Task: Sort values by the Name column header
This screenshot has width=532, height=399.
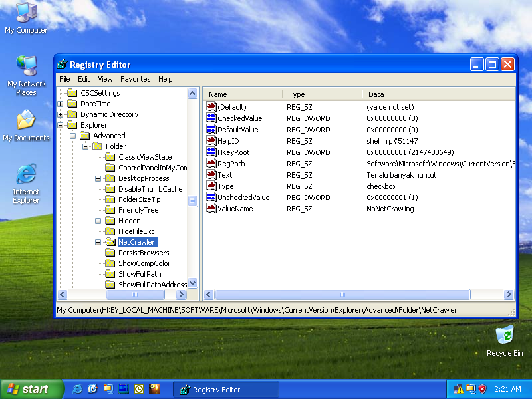Action: click(x=243, y=94)
